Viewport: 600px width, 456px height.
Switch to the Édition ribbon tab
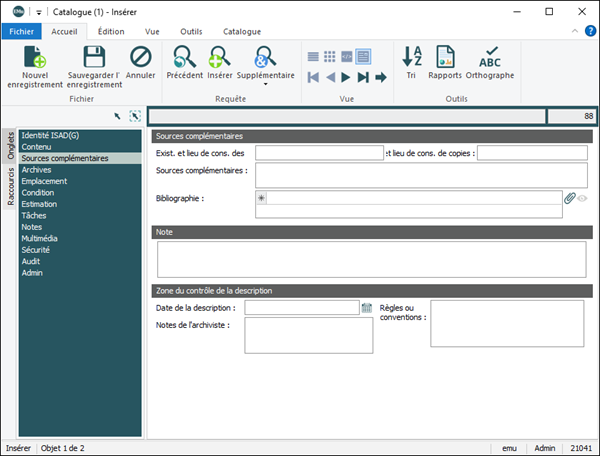pyautogui.click(x=111, y=32)
